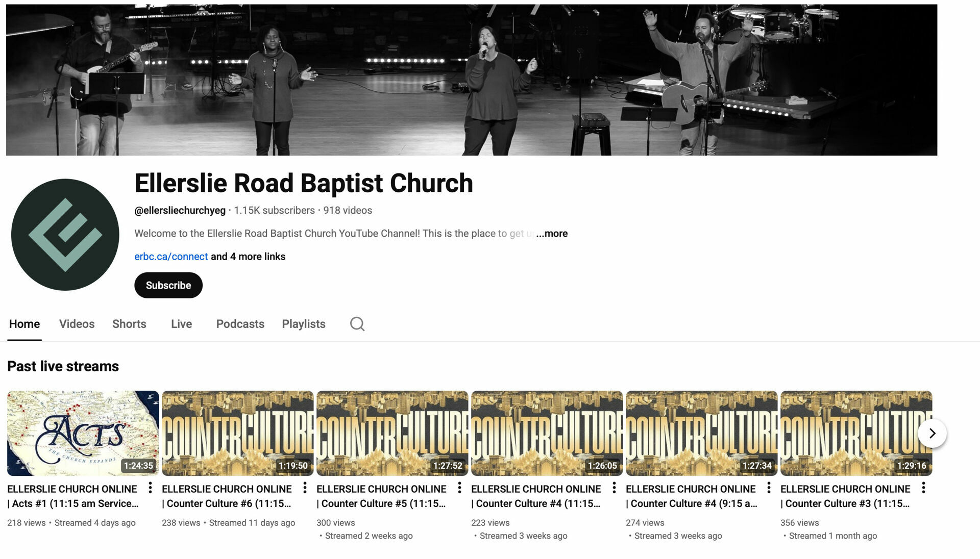Open options menu for Counter Culture #5 stream
The width and height of the screenshot is (980, 559).
pos(459,488)
